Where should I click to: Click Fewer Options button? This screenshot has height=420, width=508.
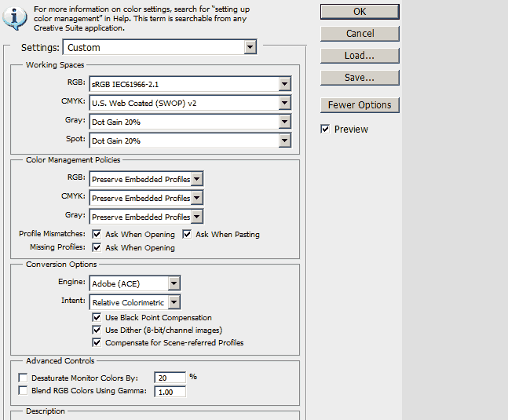pyautogui.click(x=360, y=105)
